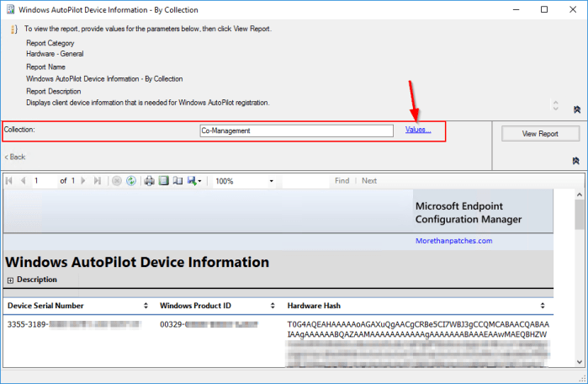Click the Back link
The height and width of the screenshot is (384, 588).
pyautogui.click(x=15, y=157)
